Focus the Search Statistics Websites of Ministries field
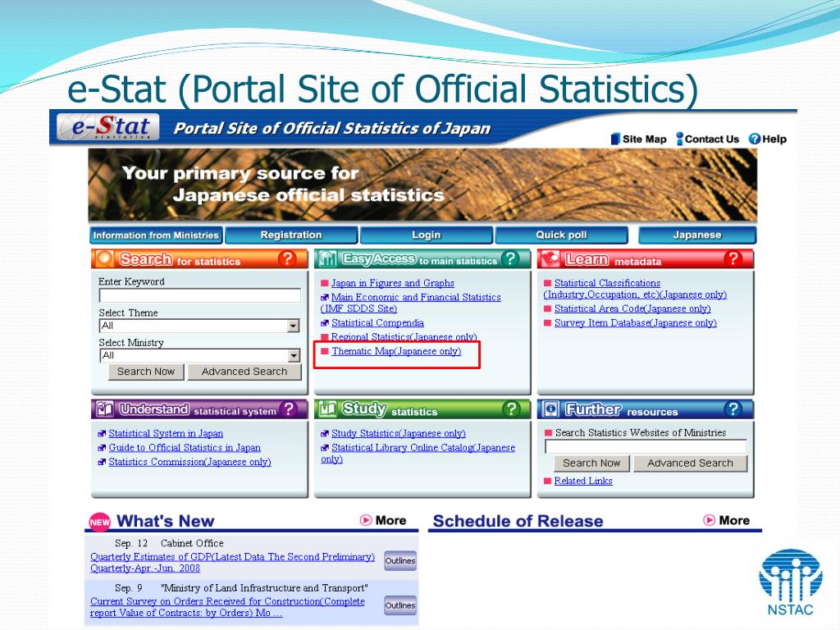 [x=646, y=447]
